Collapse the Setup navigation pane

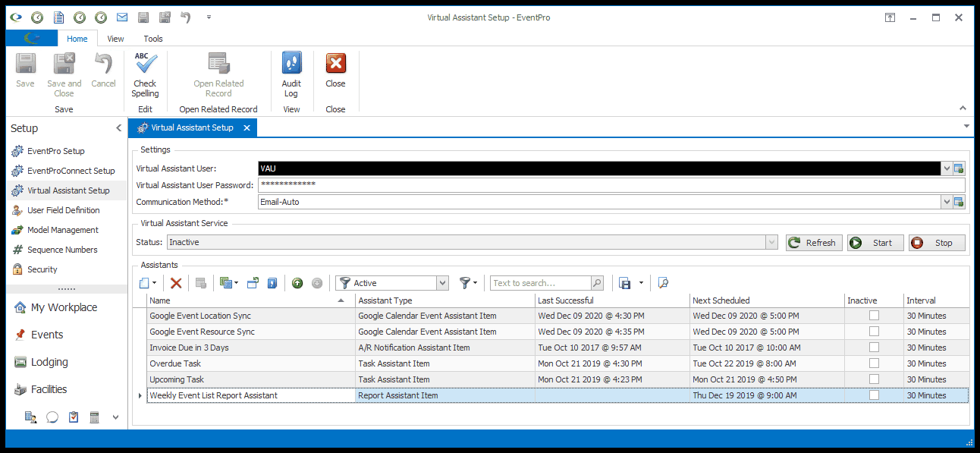[118, 128]
